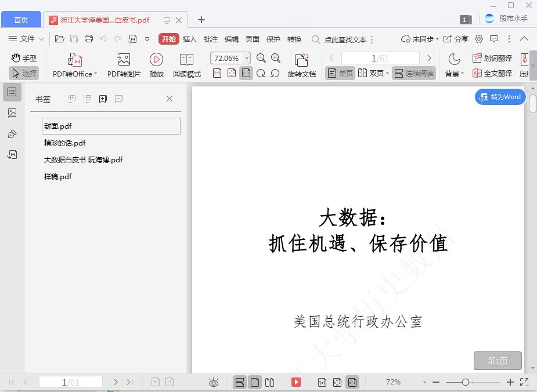Image resolution: width=537 pixels, height=392 pixels.
Task: Add a new bookmark in the 书签 panel
Action: point(103,99)
